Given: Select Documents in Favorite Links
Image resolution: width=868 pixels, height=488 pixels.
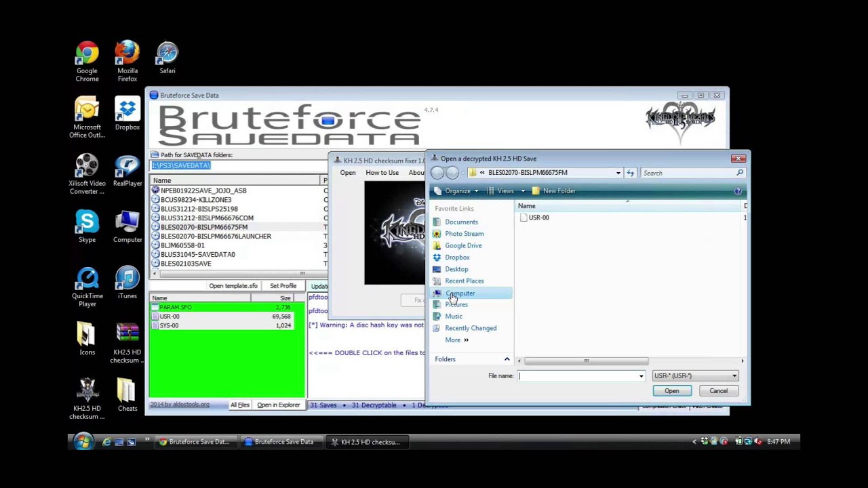Looking at the screenshot, I should pyautogui.click(x=461, y=222).
